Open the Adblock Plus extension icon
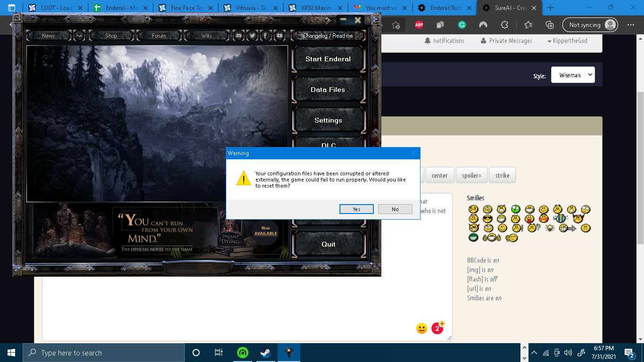Viewport: 644px width, 362px height. (x=418, y=25)
